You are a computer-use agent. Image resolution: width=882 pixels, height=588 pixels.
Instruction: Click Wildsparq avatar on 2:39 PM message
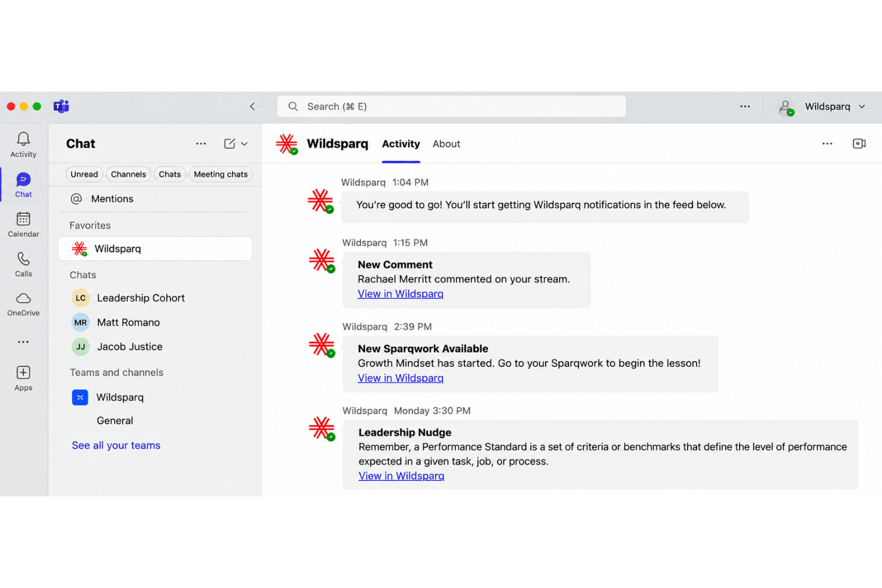tap(322, 345)
